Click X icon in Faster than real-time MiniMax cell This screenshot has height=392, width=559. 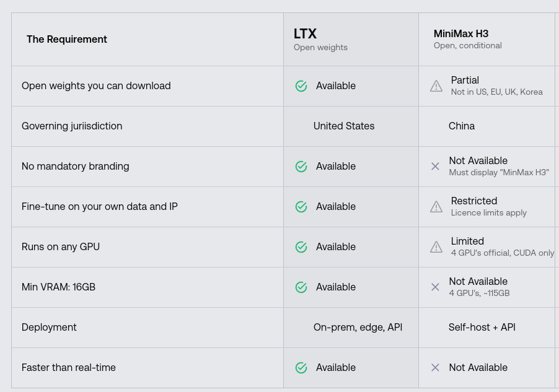(x=435, y=368)
